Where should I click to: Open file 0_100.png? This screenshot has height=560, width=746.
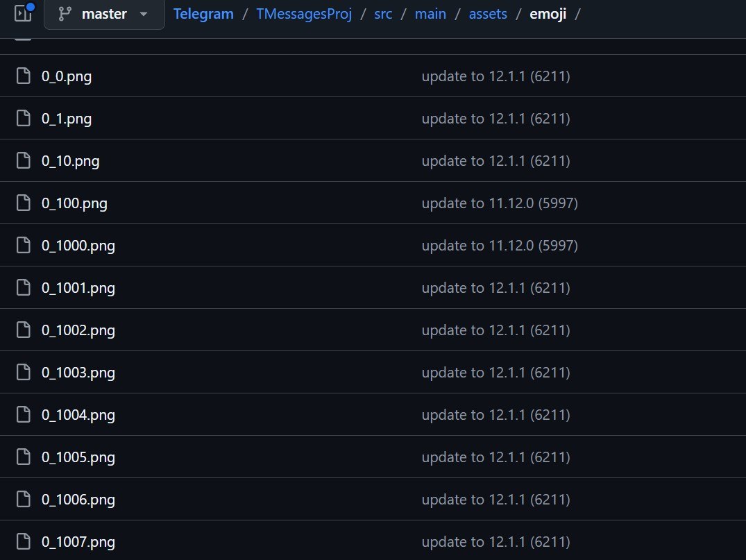click(74, 203)
